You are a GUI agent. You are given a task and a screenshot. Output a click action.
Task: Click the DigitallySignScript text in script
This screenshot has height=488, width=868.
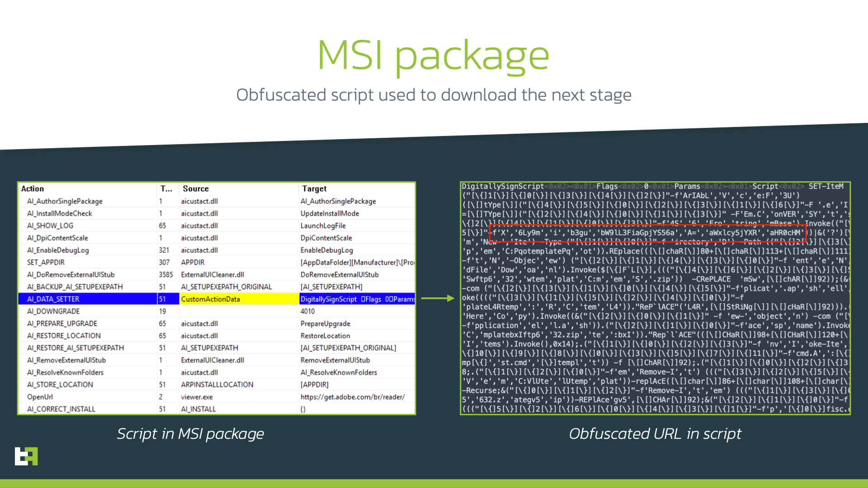(503, 186)
